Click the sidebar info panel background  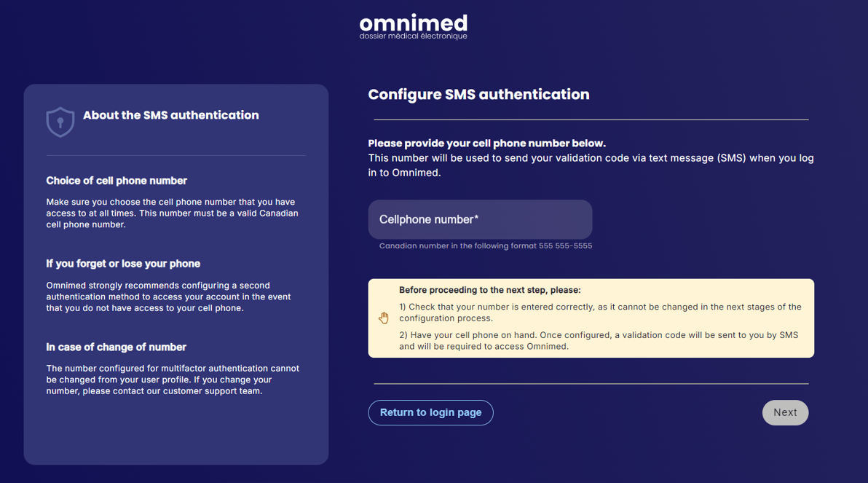[x=175, y=437]
